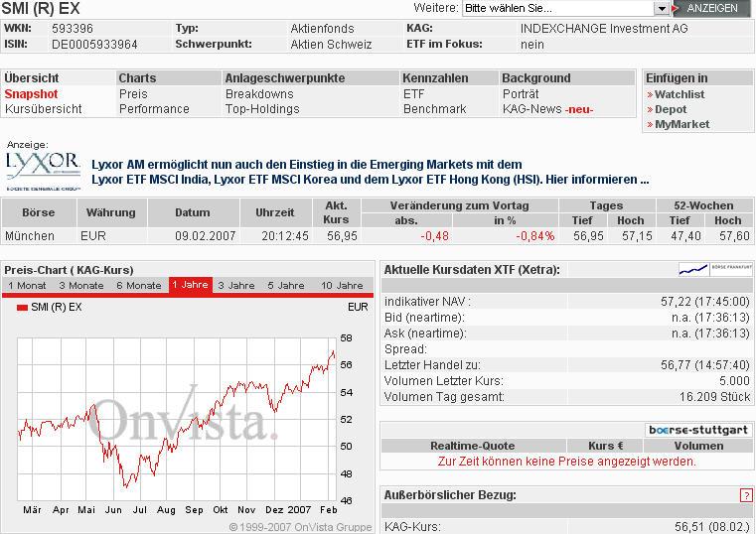Click the red arrow icon on ANZEIGEN
Viewport: 756px width, 534px height.
tap(676, 8)
